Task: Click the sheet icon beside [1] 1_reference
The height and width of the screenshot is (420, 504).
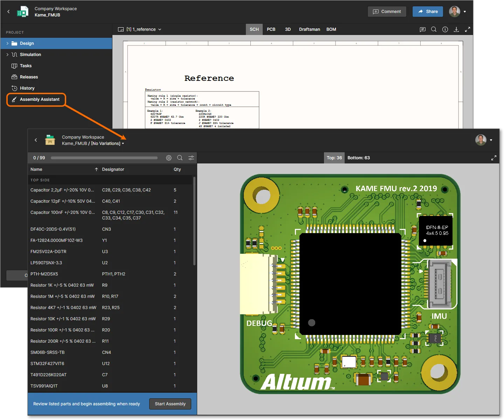Action: pyautogui.click(x=121, y=29)
